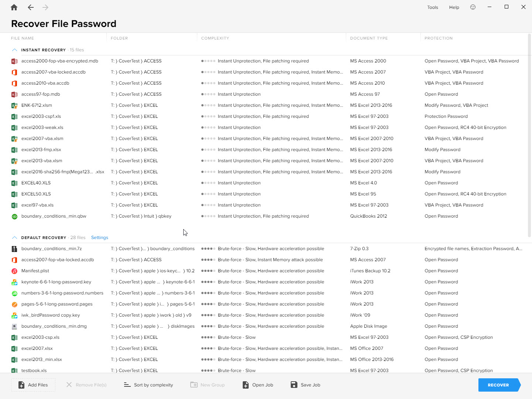Image resolution: width=532 pixels, height=399 pixels.
Task: Select Excel icon of excel2013-fmp.xlsx
Action: coord(14,150)
